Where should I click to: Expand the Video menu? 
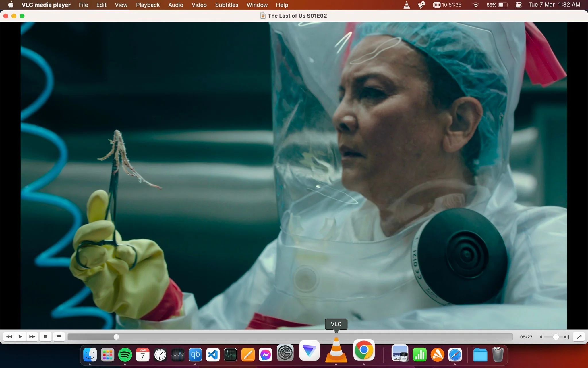point(199,5)
